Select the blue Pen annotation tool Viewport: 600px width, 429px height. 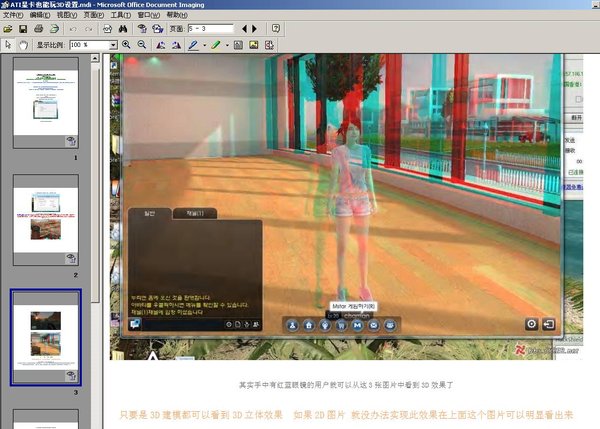(x=194, y=45)
